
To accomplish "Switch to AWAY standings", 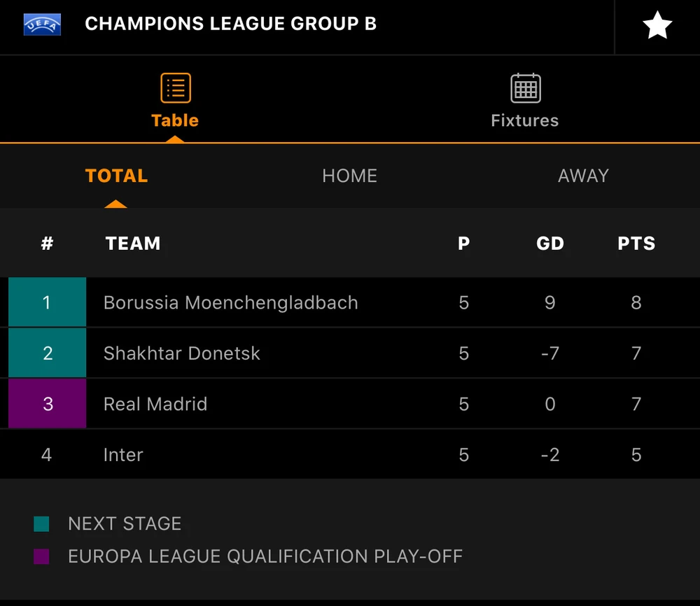I will 583,176.
